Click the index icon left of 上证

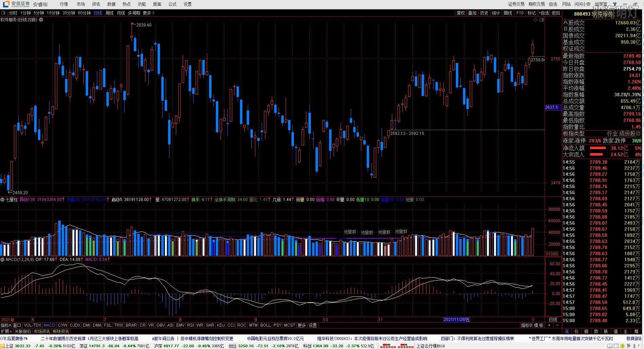click(2, 346)
